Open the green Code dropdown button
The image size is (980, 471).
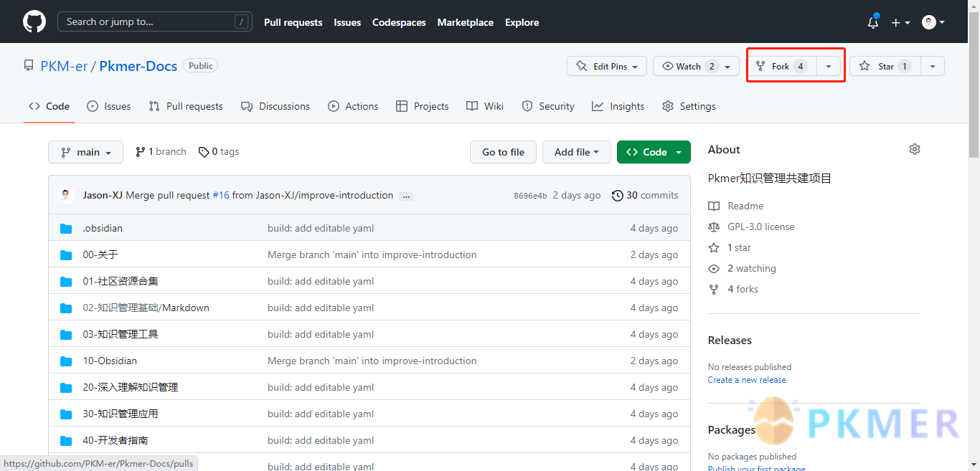point(654,152)
